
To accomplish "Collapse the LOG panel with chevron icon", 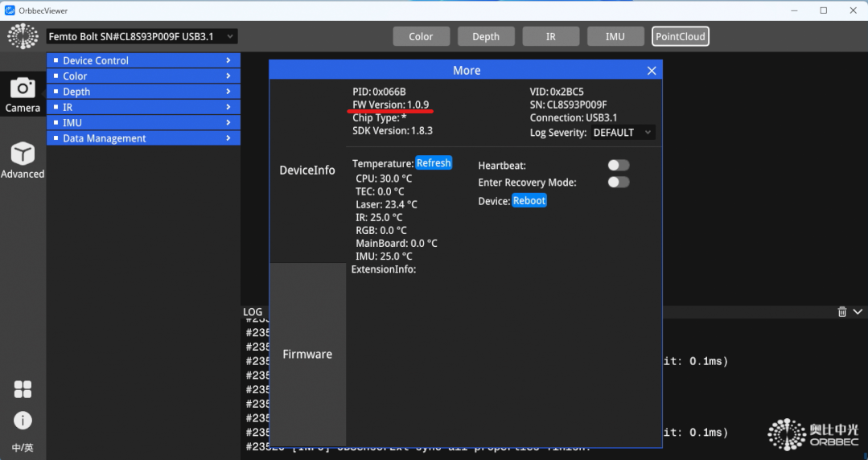I will click(x=858, y=312).
